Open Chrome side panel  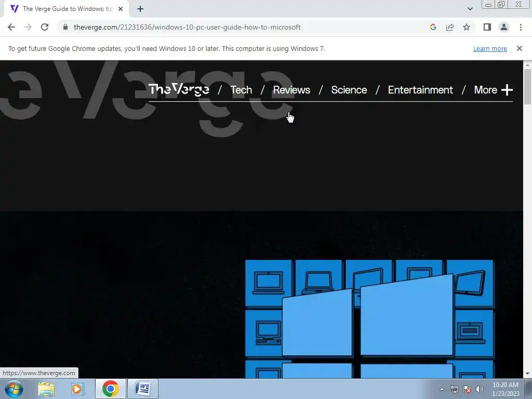click(487, 27)
